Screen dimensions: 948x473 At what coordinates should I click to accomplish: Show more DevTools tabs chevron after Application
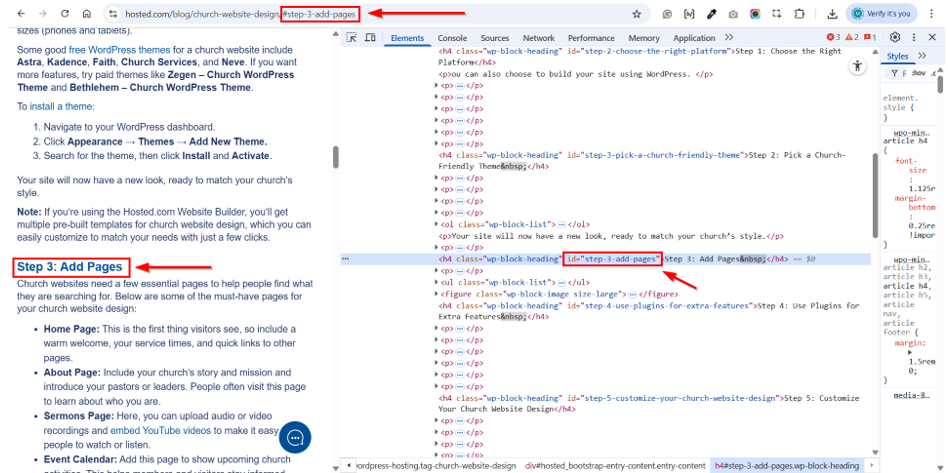[x=729, y=38]
